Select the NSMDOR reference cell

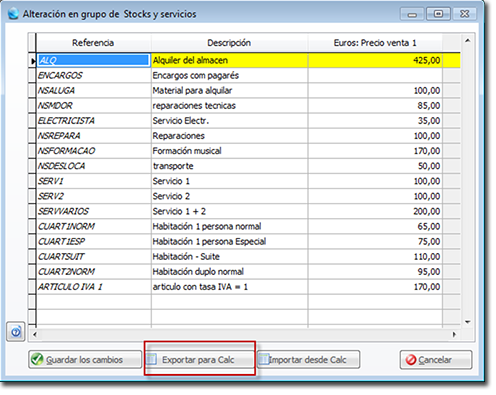click(x=94, y=106)
